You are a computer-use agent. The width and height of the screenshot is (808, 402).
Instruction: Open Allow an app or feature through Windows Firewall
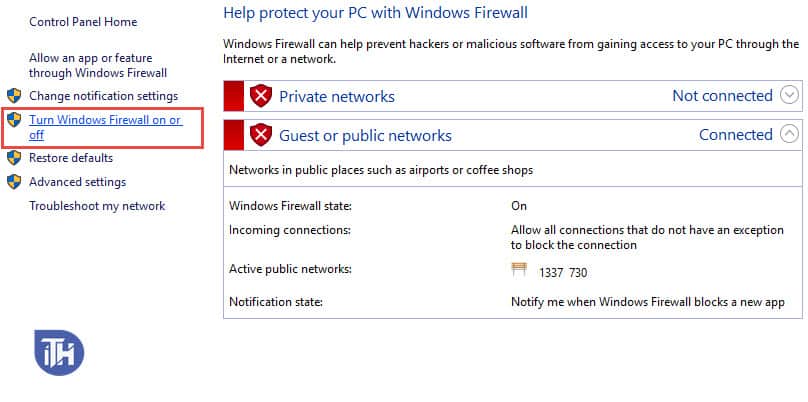(97, 66)
